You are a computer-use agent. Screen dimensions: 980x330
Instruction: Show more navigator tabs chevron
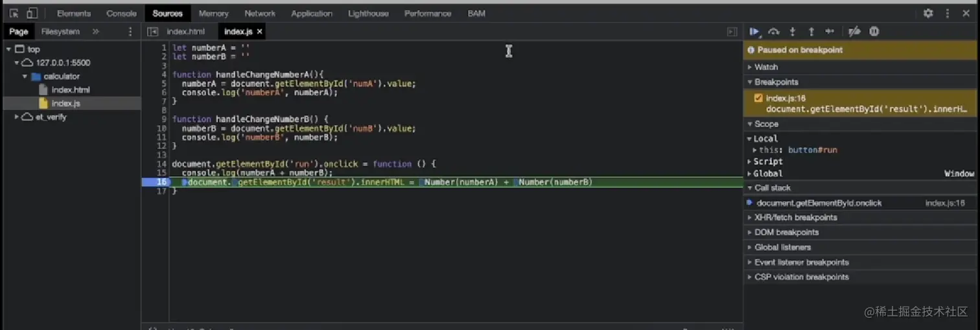[x=96, y=31]
